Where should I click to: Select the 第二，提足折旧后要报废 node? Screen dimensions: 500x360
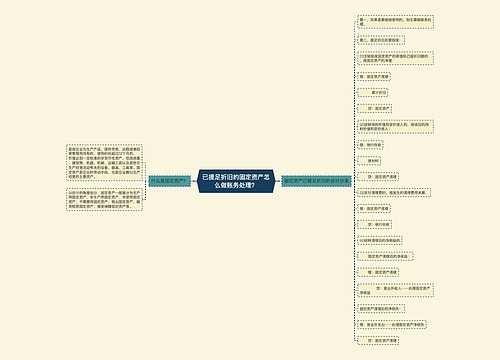381,40
